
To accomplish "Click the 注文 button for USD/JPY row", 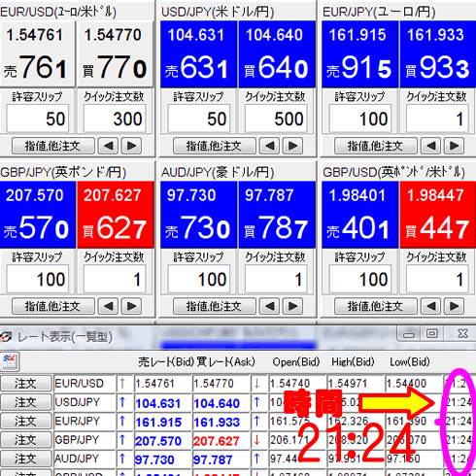I will (x=26, y=402).
